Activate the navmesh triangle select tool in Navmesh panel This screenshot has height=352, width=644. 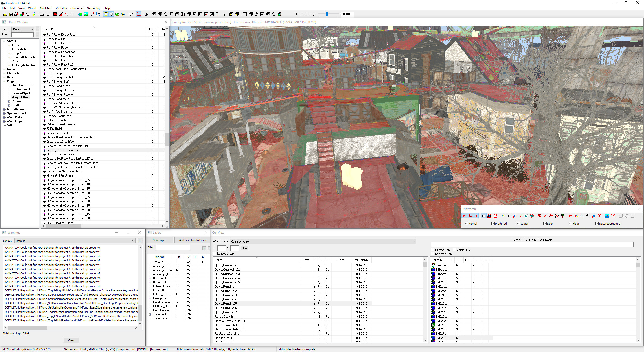click(464, 216)
